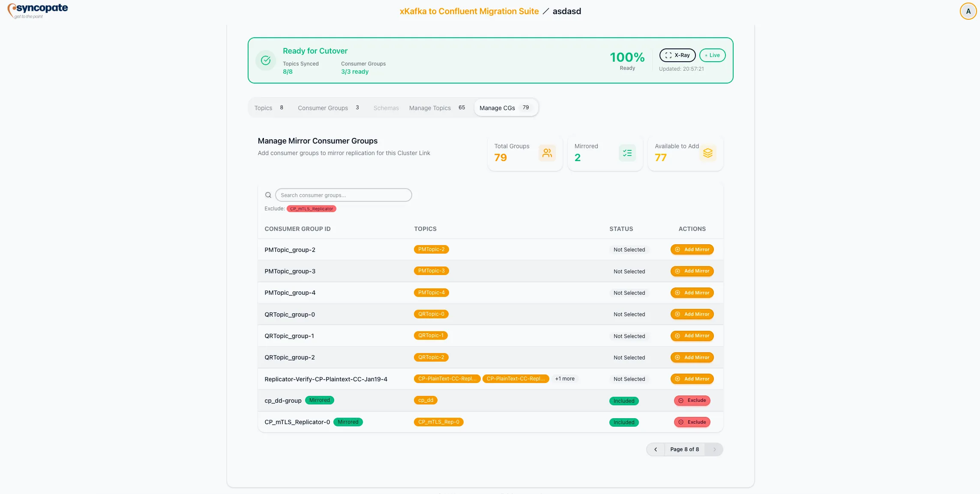Exclude the CP_mTLS_Replicator-0 mirror

pyautogui.click(x=692, y=422)
